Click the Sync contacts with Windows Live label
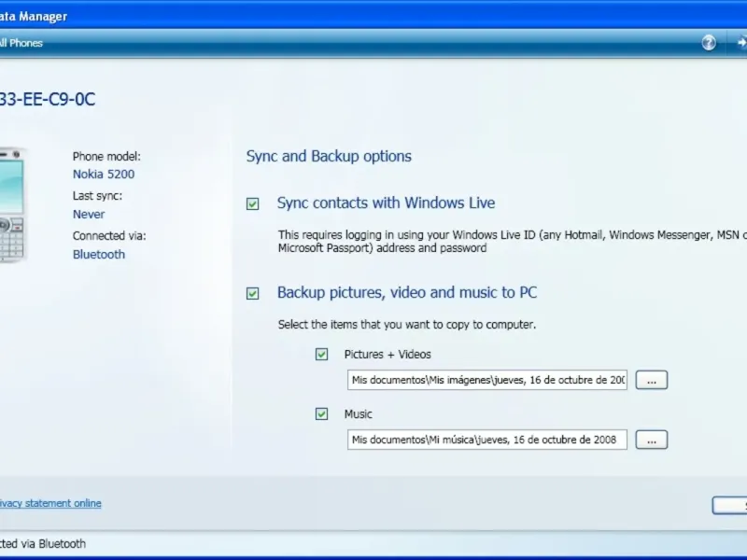 (386, 203)
